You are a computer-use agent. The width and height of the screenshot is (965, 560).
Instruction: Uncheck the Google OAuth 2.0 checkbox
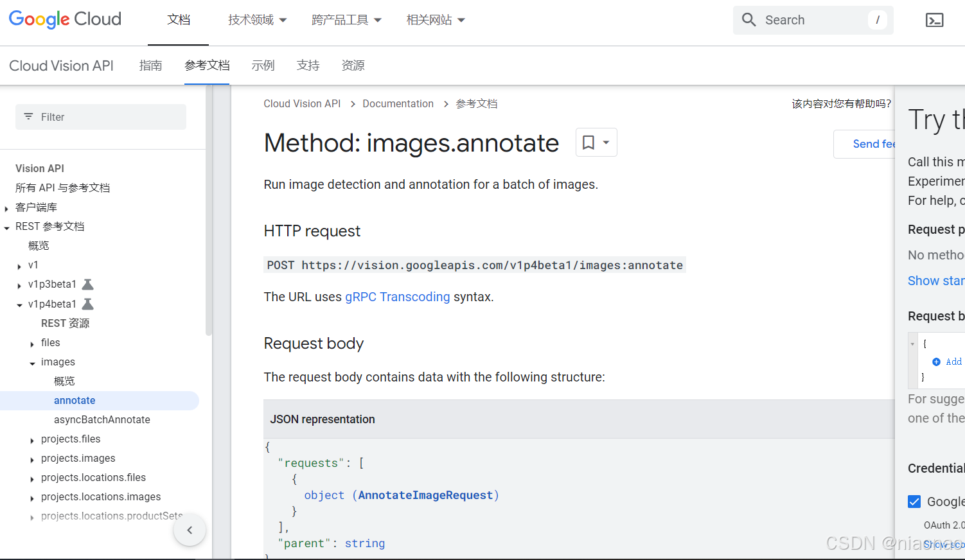[914, 502]
